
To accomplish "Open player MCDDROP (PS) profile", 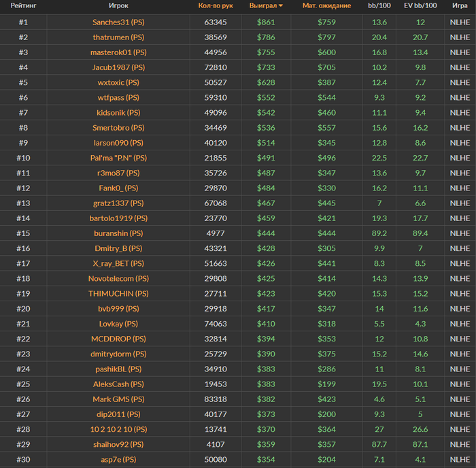I will coord(118,339).
